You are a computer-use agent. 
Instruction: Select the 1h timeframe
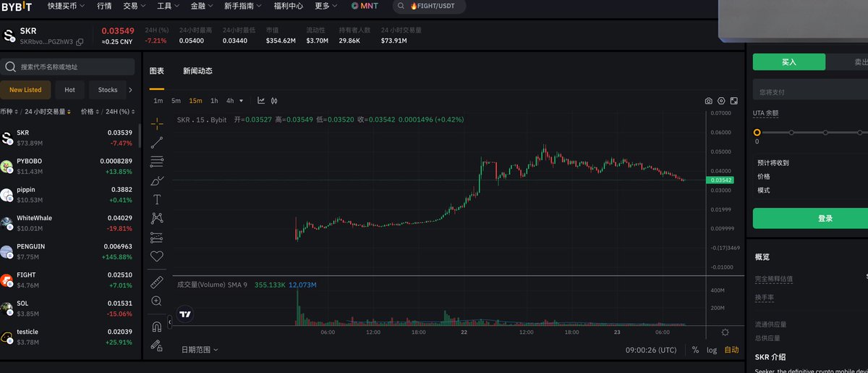pyautogui.click(x=214, y=101)
